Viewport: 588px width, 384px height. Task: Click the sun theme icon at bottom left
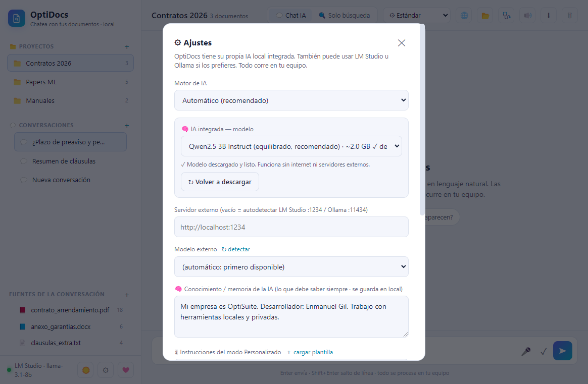pyautogui.click(x=86, y=370)
